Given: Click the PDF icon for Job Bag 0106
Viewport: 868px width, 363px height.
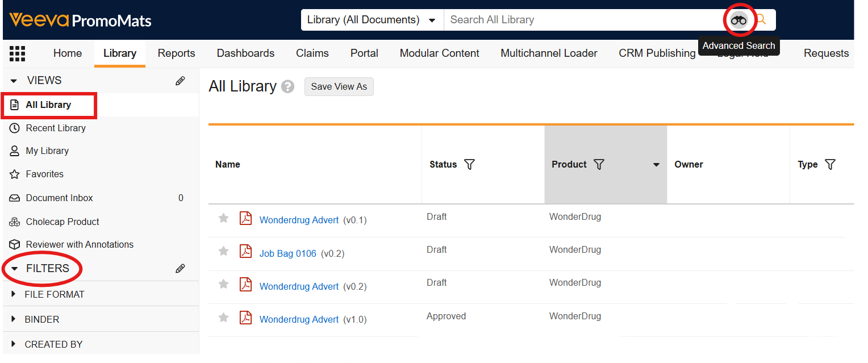Looking at the screenshot, I should 245,251.
